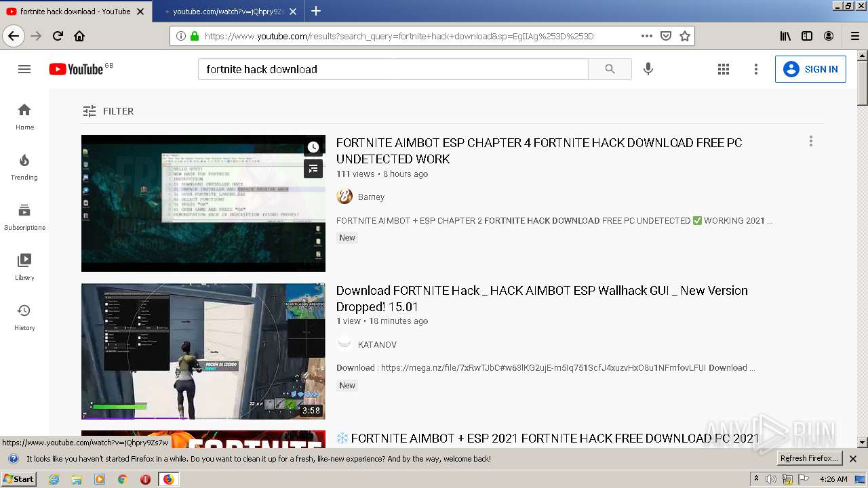
Task: Click Refresh Firefox button
Action: click(x=809, y=458)
